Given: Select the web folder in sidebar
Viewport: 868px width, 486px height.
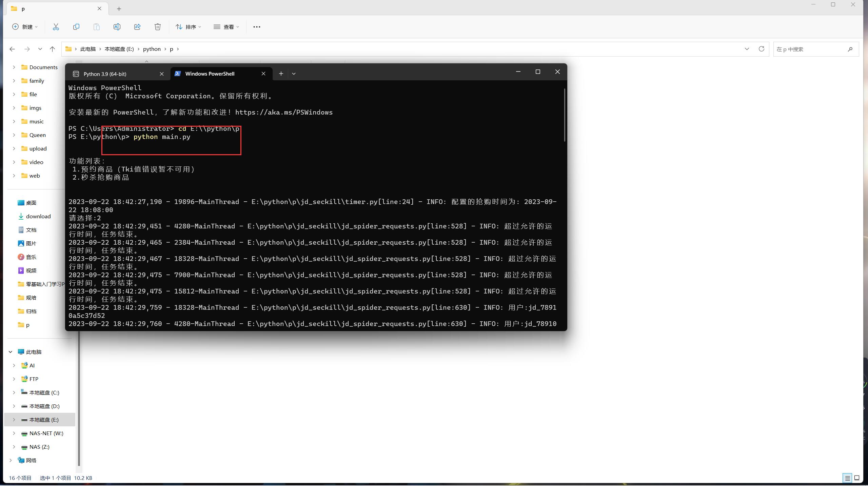Looking at the screenshot, I should point(34,176).
